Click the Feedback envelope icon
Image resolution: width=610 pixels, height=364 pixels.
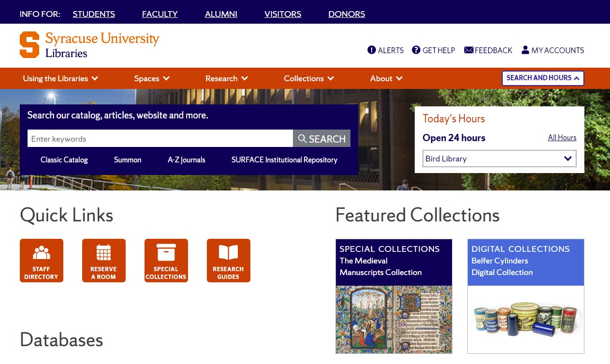(x=468, y=50)
